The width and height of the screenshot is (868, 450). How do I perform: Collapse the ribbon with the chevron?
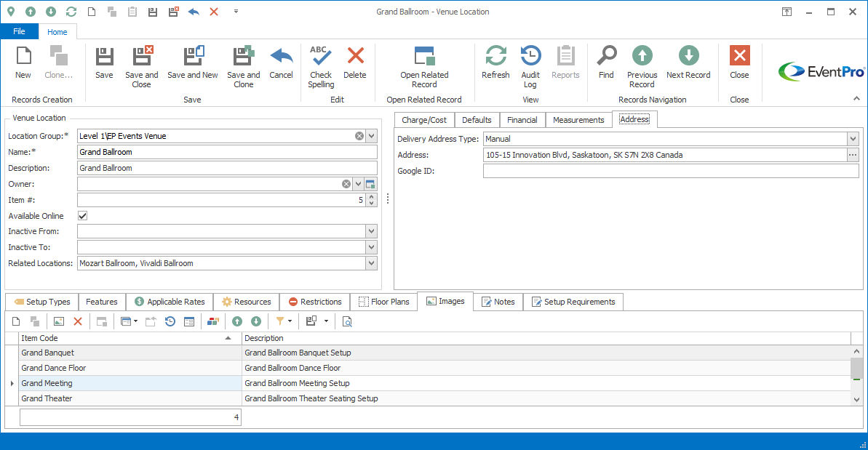coord(856,98)
